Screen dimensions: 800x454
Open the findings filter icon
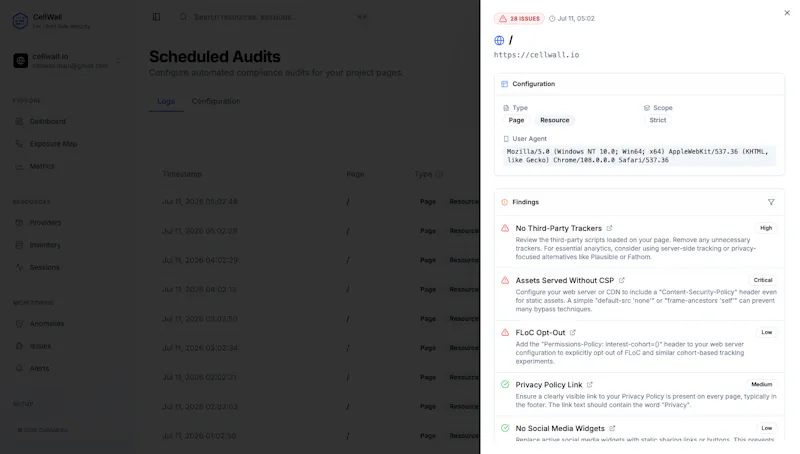tap(771, 202)
